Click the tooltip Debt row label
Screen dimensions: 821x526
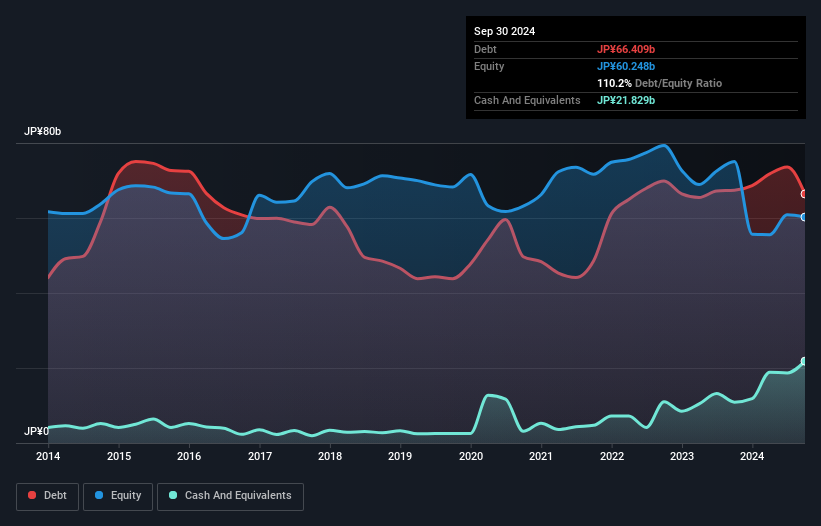click(485, 49)
